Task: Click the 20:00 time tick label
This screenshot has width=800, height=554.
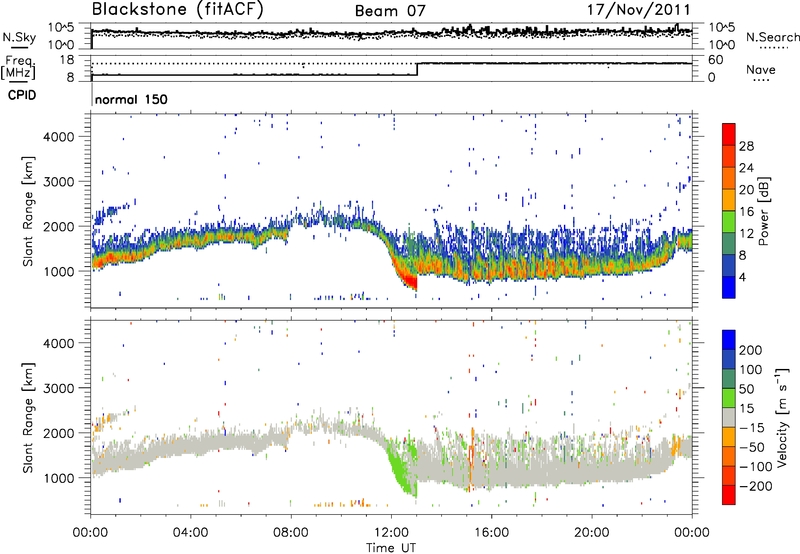Action: pos(592,533)
